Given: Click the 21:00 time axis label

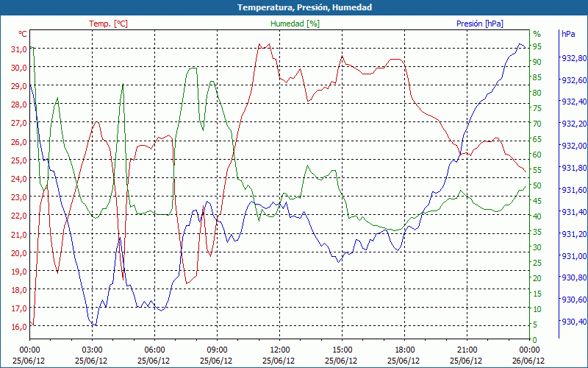Looking at the screenshot, I should tap(467, 350).
